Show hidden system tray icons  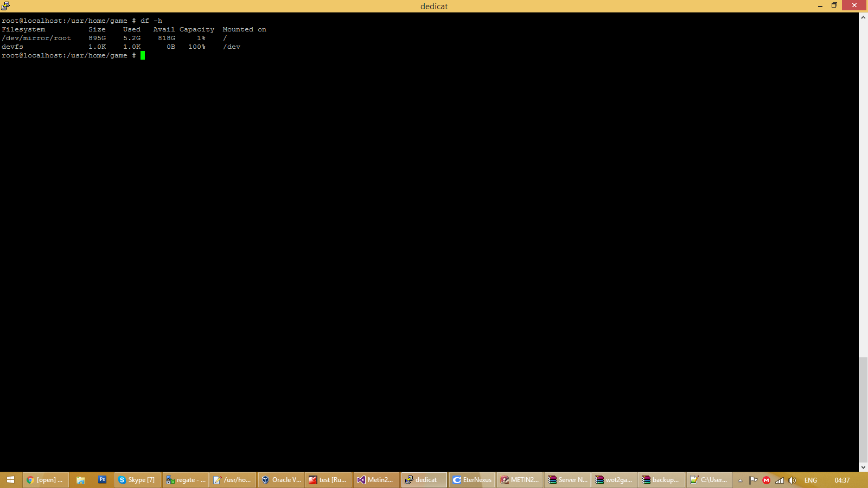click(740, 480)
